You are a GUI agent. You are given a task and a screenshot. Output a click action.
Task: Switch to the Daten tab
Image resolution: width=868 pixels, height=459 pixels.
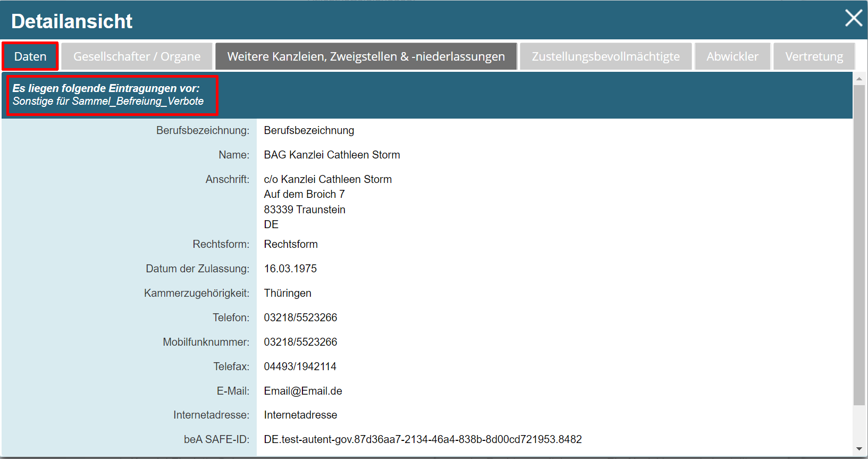(x=30, y=56)
